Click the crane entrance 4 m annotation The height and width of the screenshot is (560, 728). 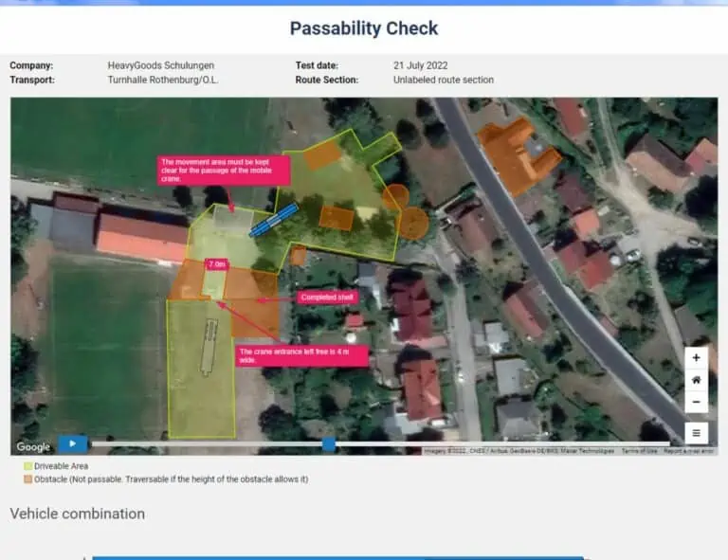(300, 355)
